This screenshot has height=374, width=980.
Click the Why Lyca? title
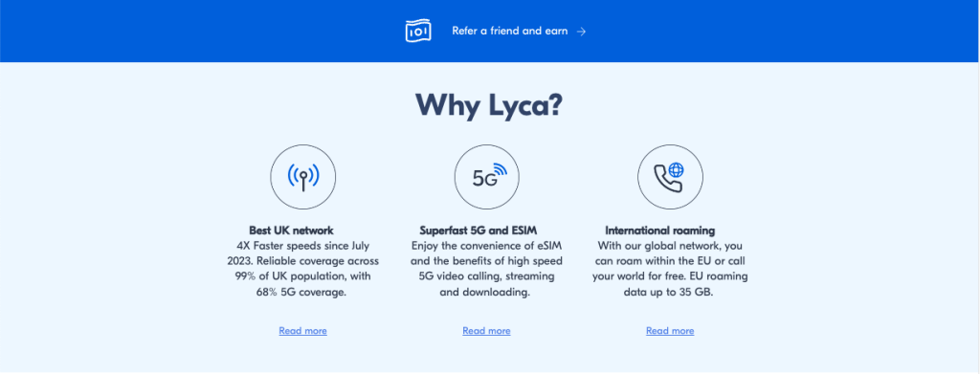(x=489, y=104)
